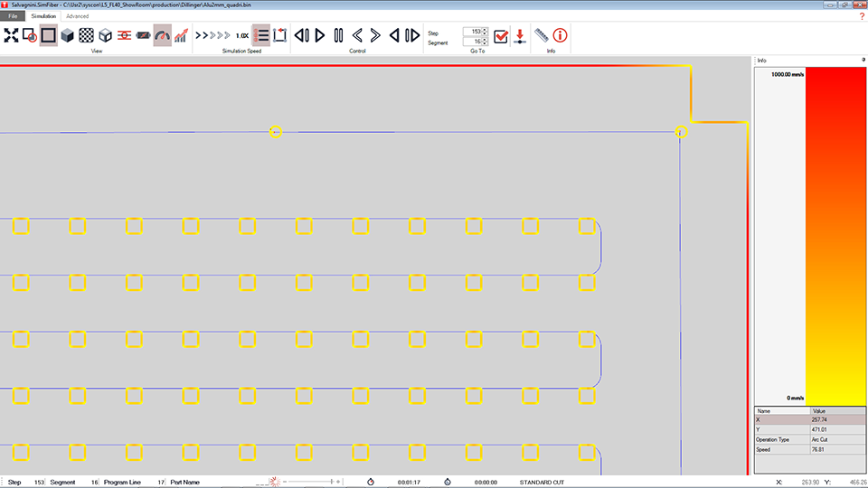Image resolution: width=868 pixels, height=488 pixels.
Task: Click the 1000.00 mm/s scale label
Action: (788, 74)
